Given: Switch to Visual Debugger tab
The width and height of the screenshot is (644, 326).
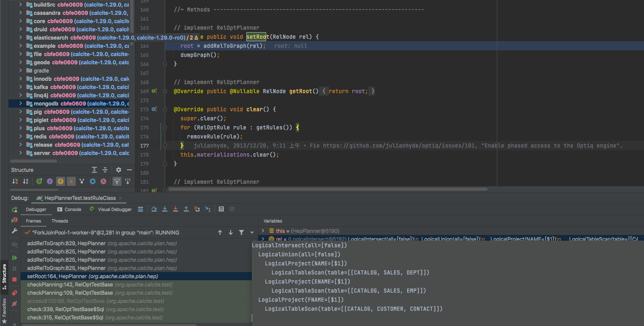Looking at the screenshot, I should pyautogui.click(x=111, y=209).
